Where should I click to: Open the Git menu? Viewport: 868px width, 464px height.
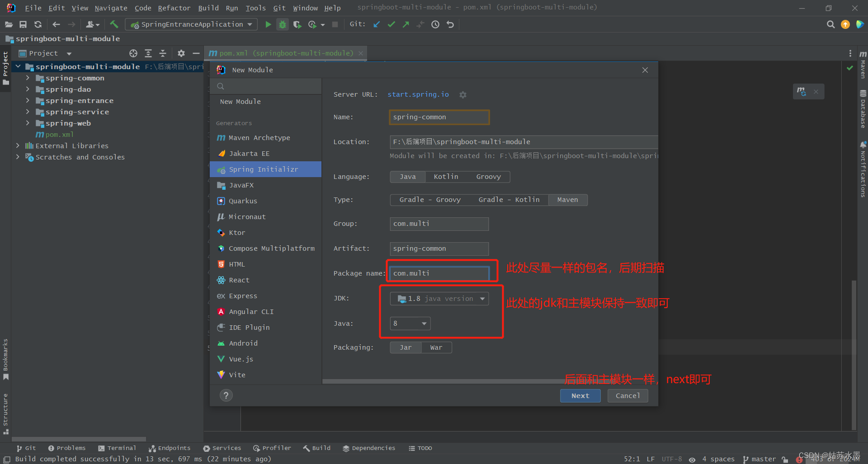point(279,8)
